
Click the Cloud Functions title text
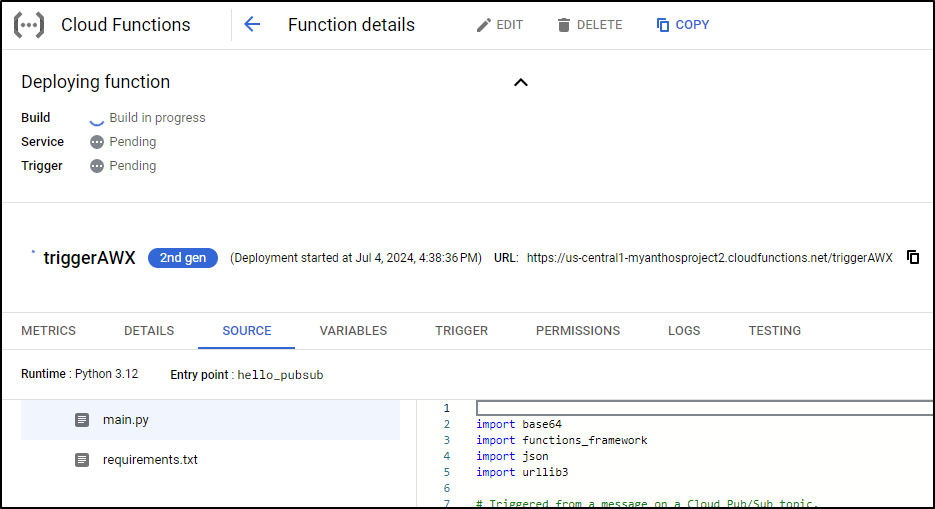(x=126, y=25)
